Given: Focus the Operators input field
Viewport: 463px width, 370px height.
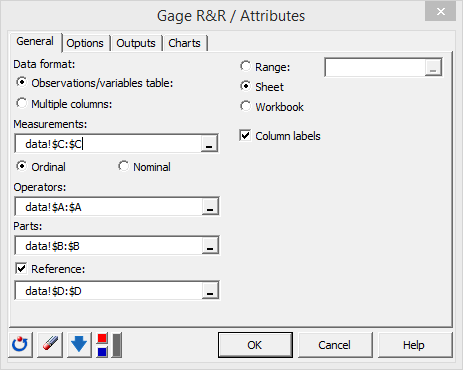Looking at the screenshot, I should click(108, 207).
